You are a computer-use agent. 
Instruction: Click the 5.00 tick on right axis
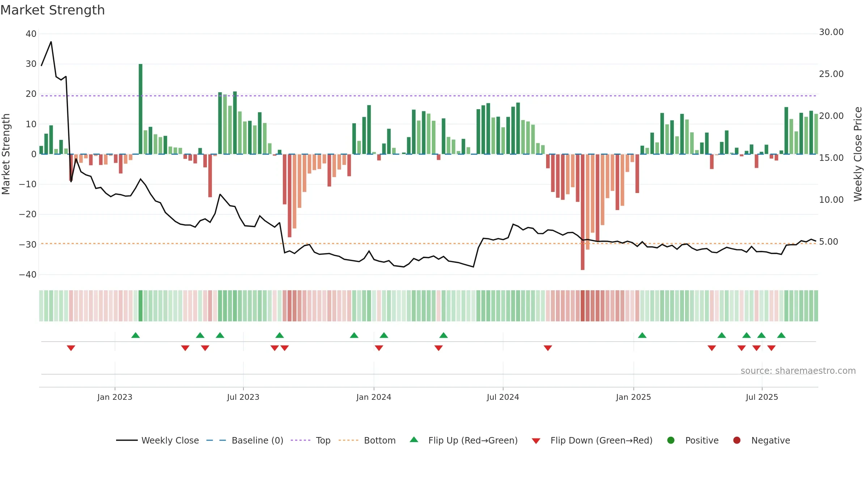click(828, 242)
